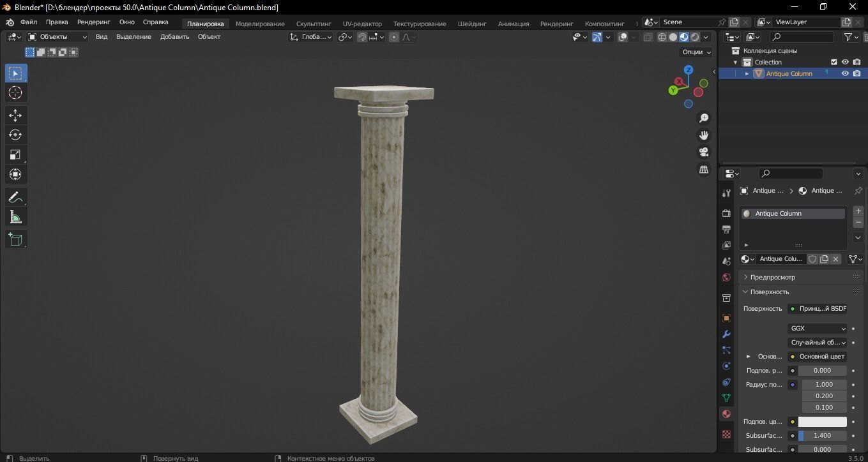Open the Object Constraints properties tab
Viewport: 868px width, 462px height.
726,382
